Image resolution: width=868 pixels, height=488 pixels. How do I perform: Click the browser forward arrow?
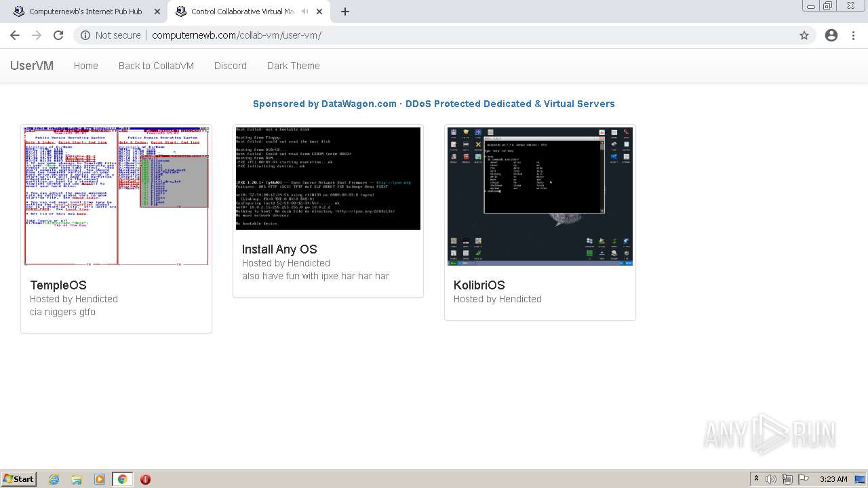point(37,35)
